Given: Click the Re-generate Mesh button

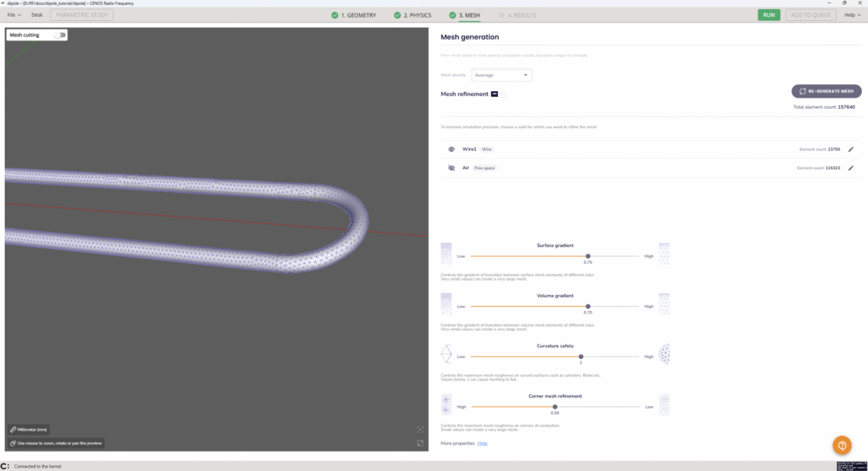Looking at the screenshot, I should (x=826, y=91).
